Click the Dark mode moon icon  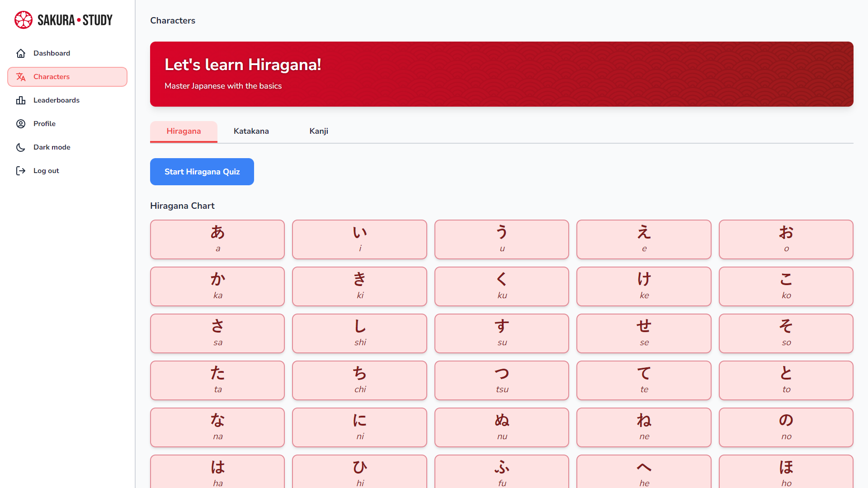pyautogui.click(x=21, y=147)
